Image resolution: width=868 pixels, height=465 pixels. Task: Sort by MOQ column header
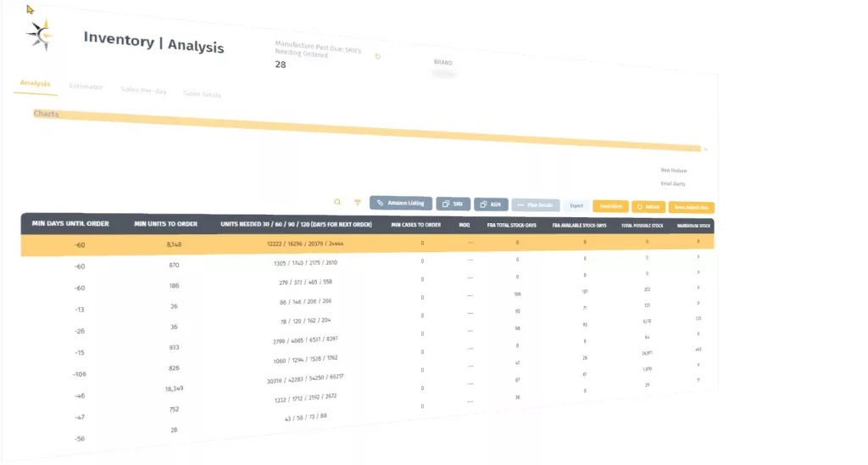[465, 225]
